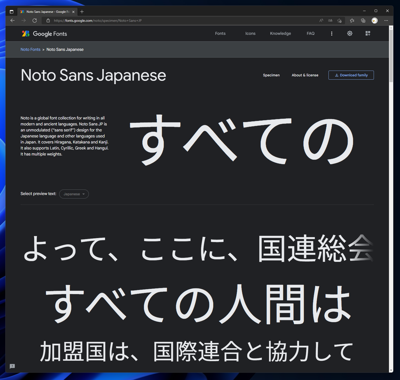Image resolution: width=400 pixels, height=380 pixels.
Task: Open the Knowledge navigation item
Action: [280, 34]
